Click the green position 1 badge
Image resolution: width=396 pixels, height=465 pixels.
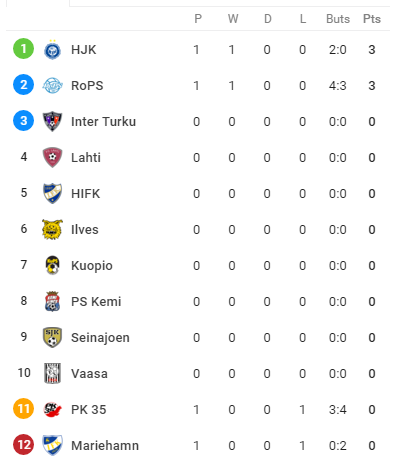click(x=23, y=49)
